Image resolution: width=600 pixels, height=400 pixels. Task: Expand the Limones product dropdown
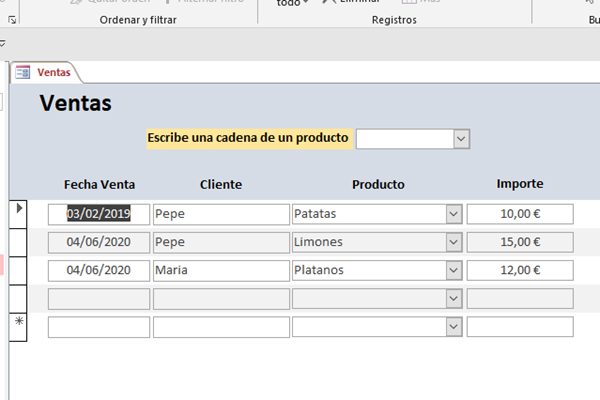pos(453,242)
